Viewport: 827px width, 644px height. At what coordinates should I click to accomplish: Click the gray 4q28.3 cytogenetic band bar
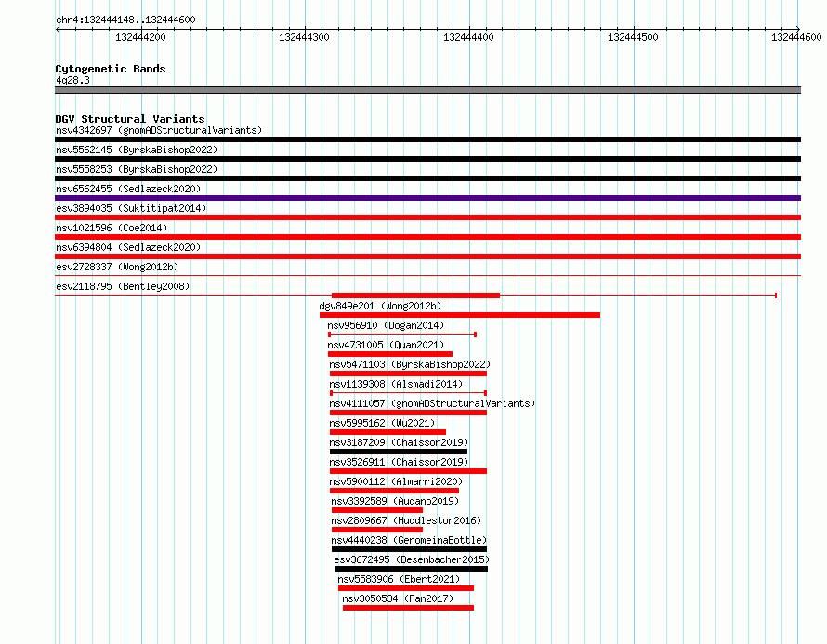click(x=427, y=90)
